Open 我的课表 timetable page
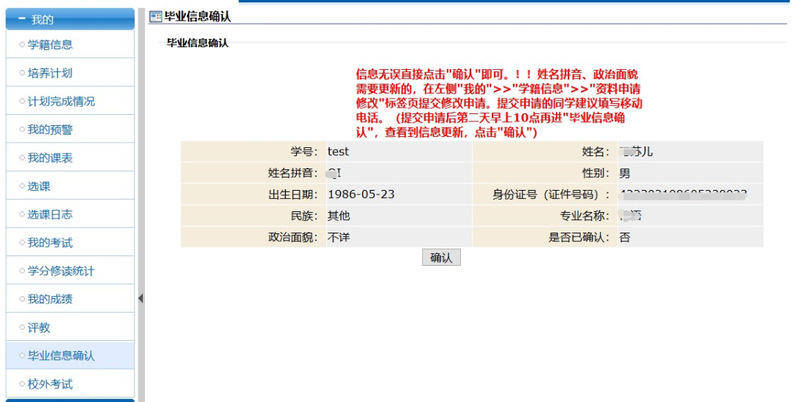 coord(49,158)
